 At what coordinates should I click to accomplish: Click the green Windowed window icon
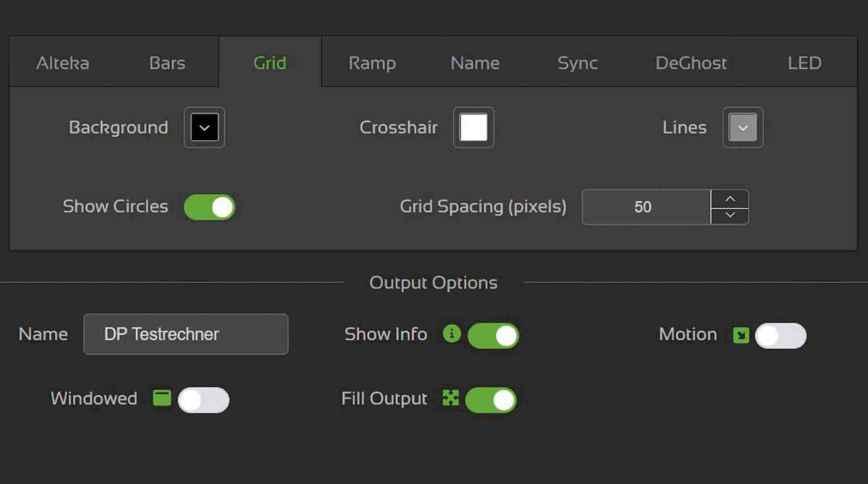pyautogui.click(x=162, y=399)
